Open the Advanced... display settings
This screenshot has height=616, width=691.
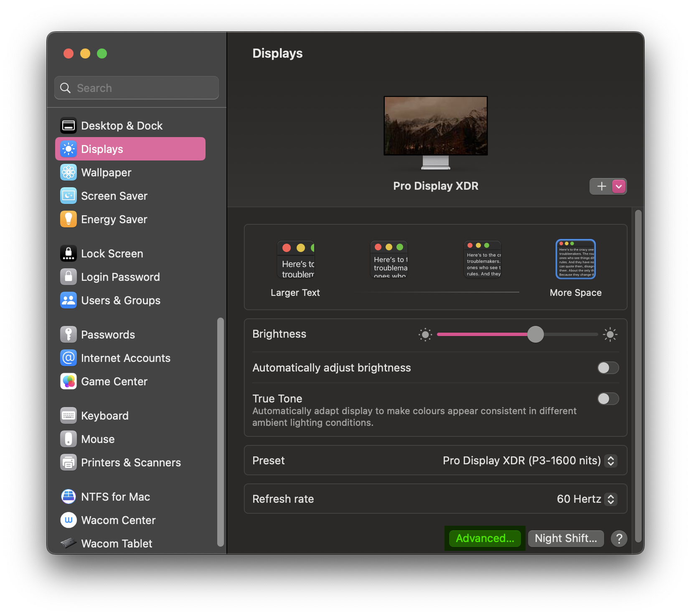pos(485,538)
